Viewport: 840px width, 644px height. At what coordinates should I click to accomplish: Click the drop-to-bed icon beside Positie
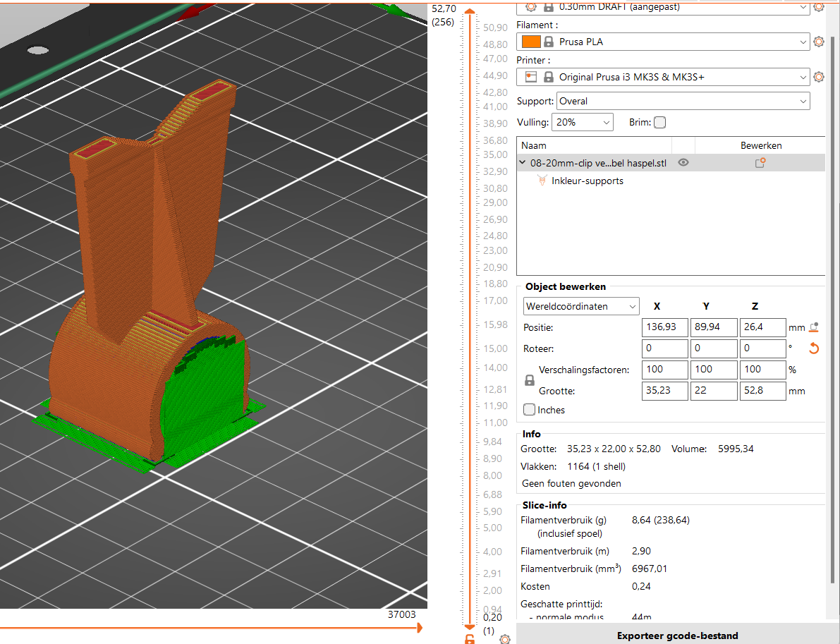point(815,327)
